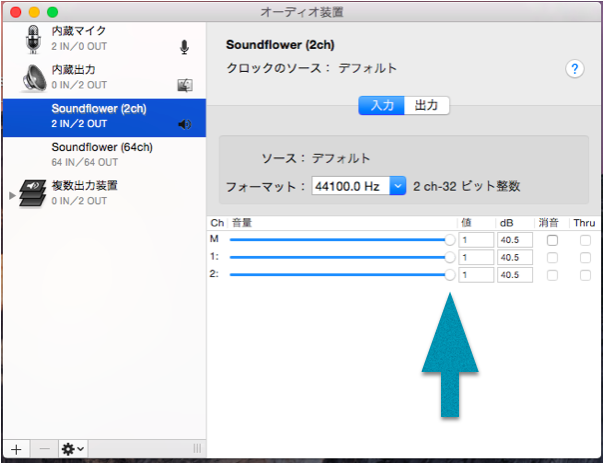
Task: Toggle mute checkbox for channel 1
Action: pos(552,258)
